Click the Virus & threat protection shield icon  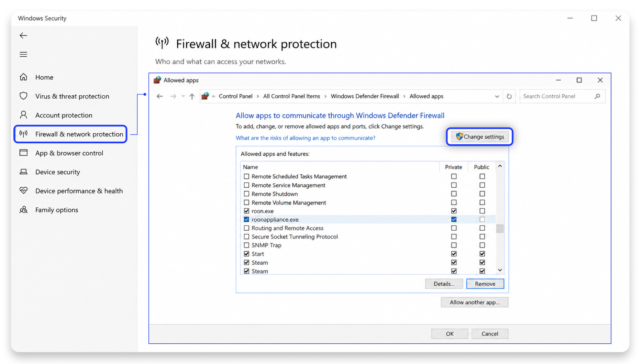coord(23,96)
